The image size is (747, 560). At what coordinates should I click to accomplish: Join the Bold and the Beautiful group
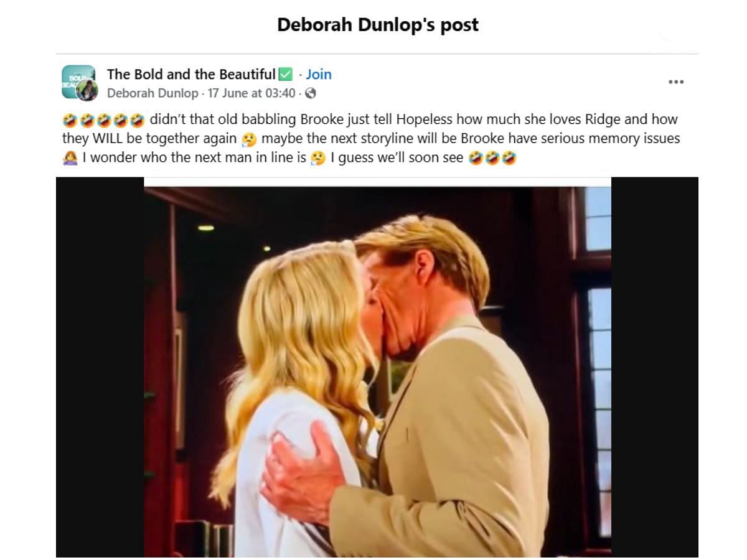(318, 74)
